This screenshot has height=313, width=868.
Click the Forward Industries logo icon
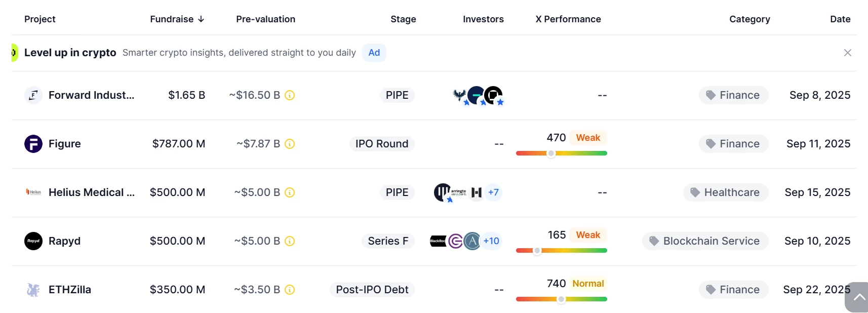pyautogui.click(x=33, y=95)
